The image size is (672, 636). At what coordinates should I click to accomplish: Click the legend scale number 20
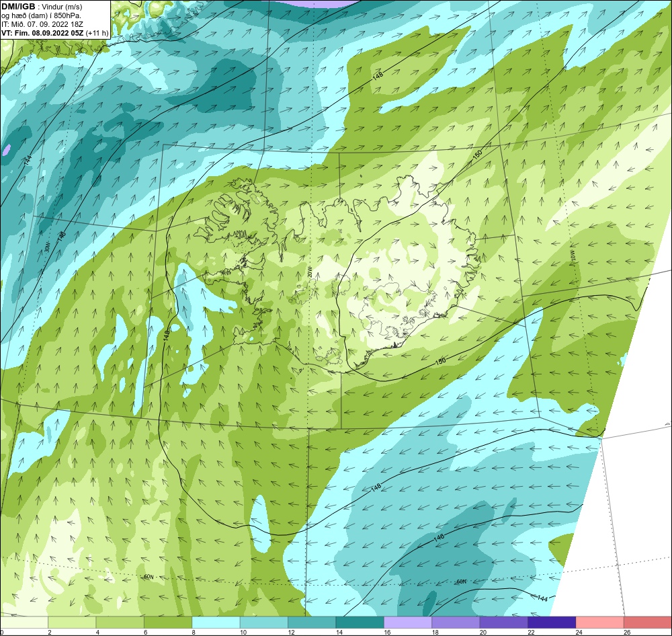coord(483,632)
